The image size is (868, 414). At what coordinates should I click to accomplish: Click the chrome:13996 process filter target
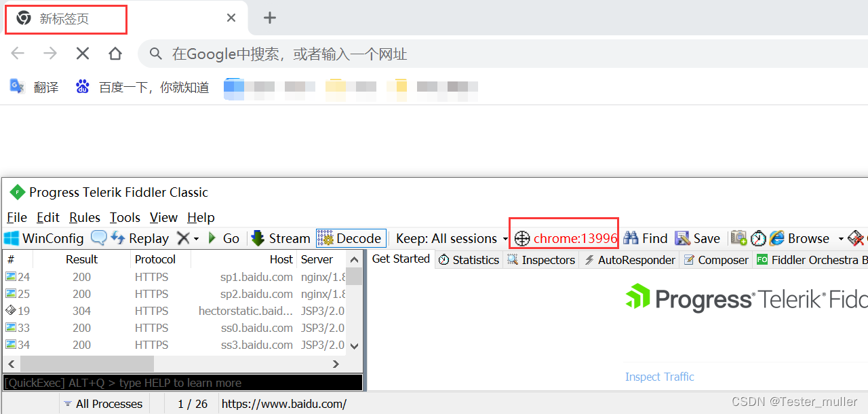(566, 238)
